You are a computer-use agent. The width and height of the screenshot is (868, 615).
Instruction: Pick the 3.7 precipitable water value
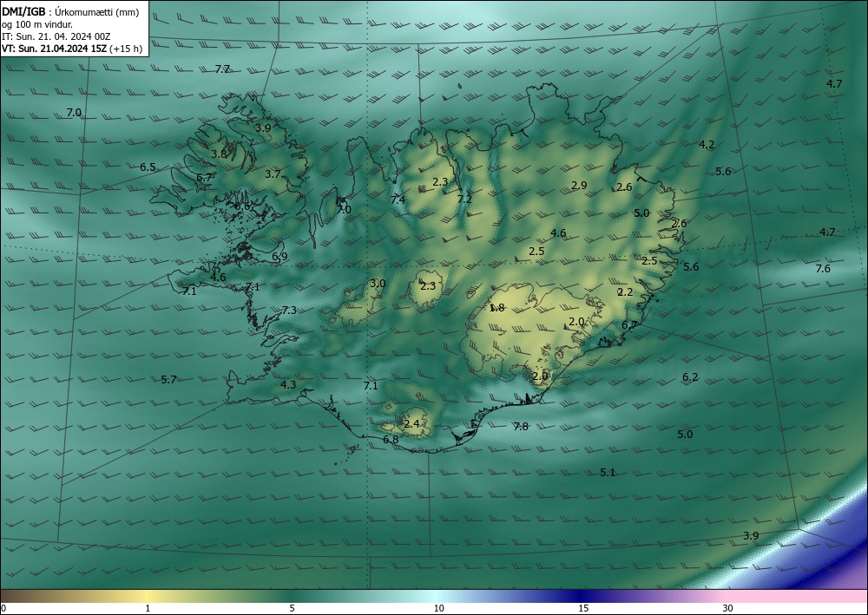[273, 174]
